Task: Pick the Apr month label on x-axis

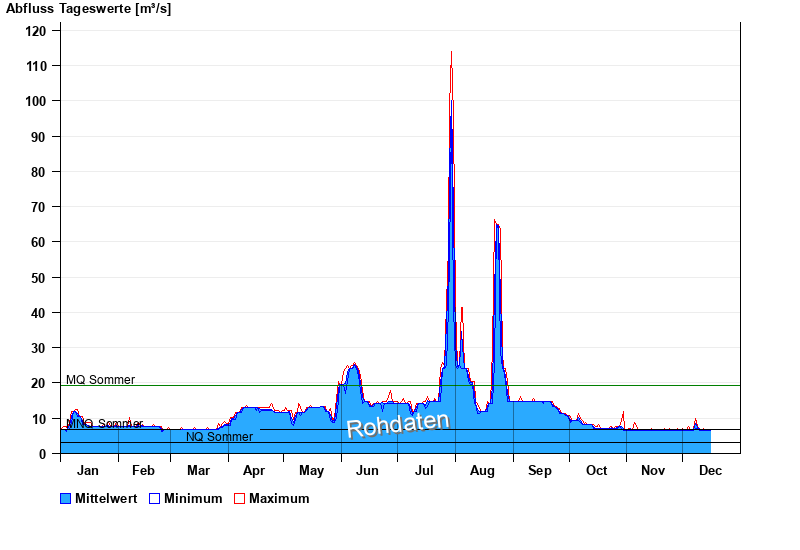Action: tap(254, 471)
